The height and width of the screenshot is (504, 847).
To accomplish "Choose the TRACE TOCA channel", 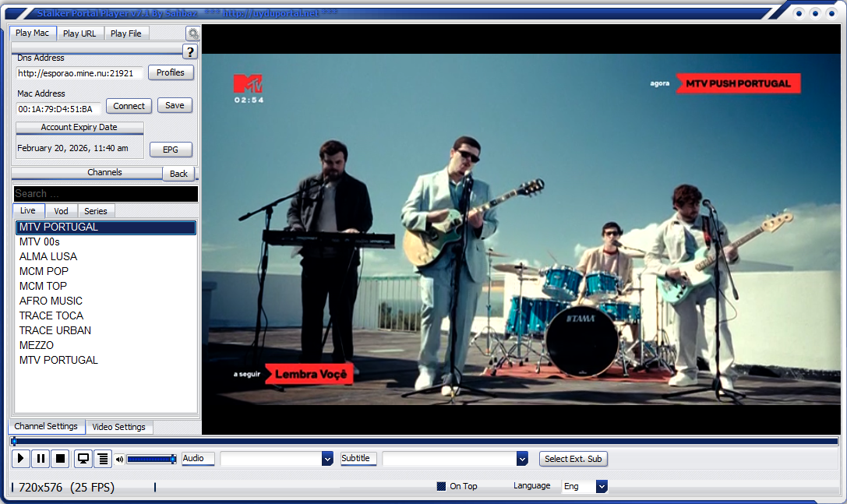I will click(x=106, y=315).
